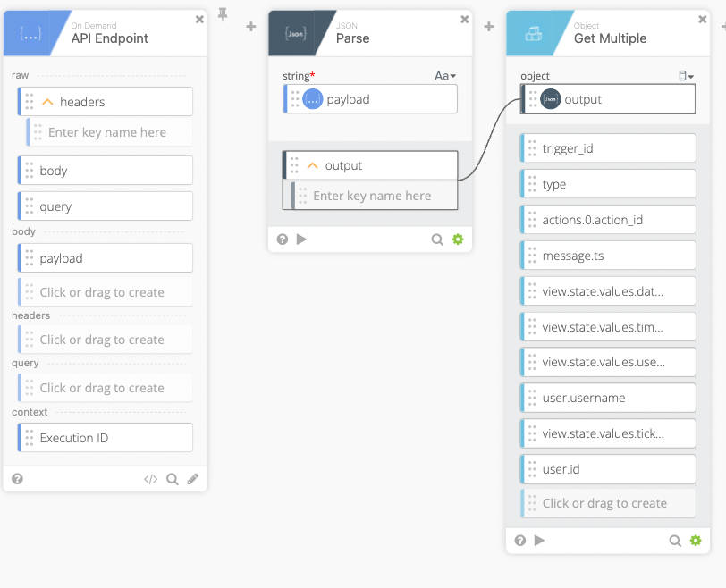The height and width of the screenshot is (588, 726).
Task: Open the settings gear on Get Multiple
Action: (696, 540)
